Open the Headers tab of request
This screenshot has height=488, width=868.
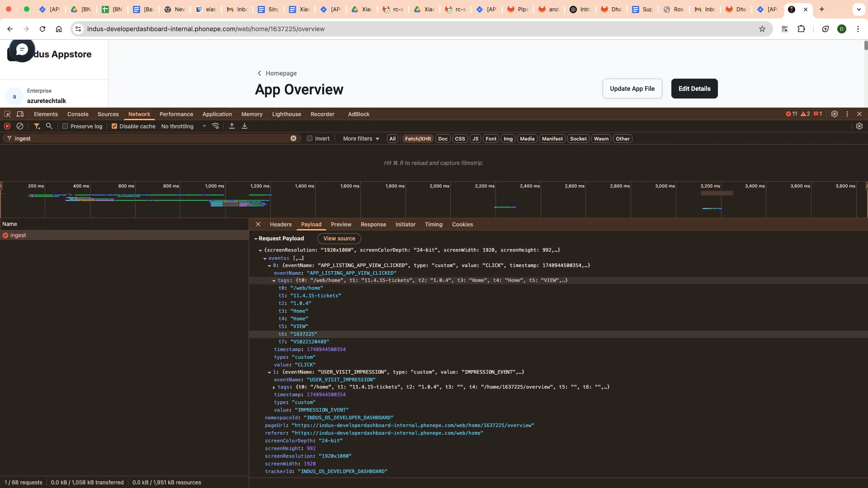pos(281,225)
